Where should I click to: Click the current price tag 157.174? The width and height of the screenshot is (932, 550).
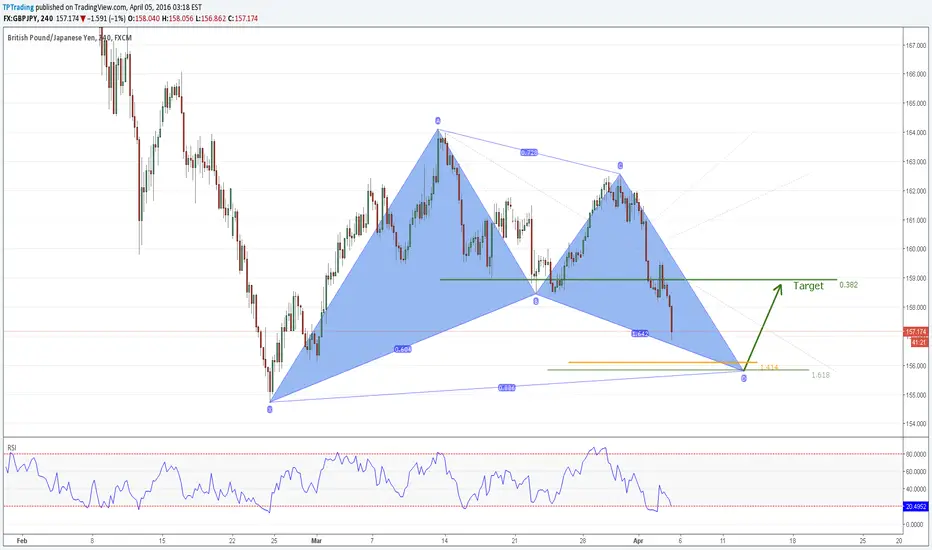[x=916, y=332]
